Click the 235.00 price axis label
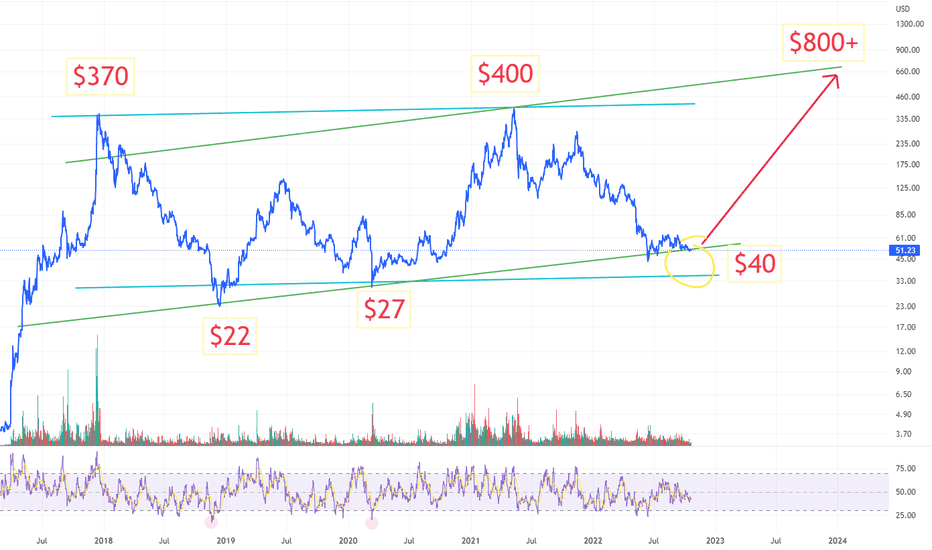Screen dimensions: 932x550 pos(908,143)
